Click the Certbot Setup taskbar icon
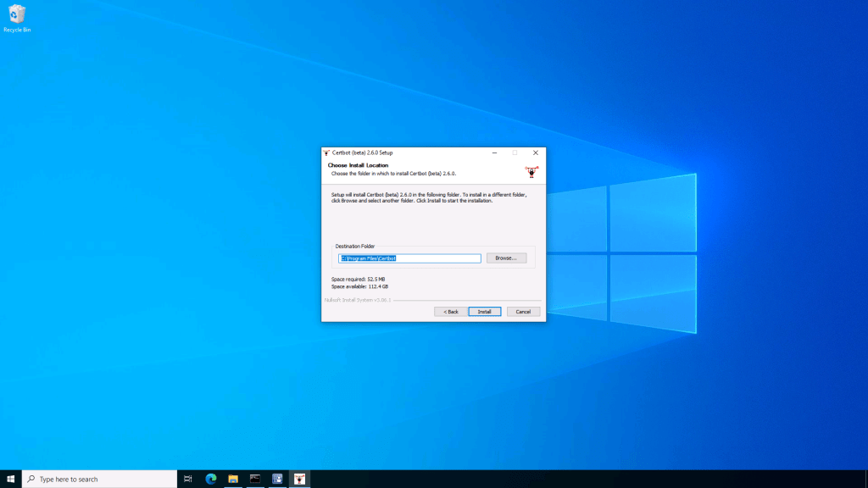 (299, 479)
